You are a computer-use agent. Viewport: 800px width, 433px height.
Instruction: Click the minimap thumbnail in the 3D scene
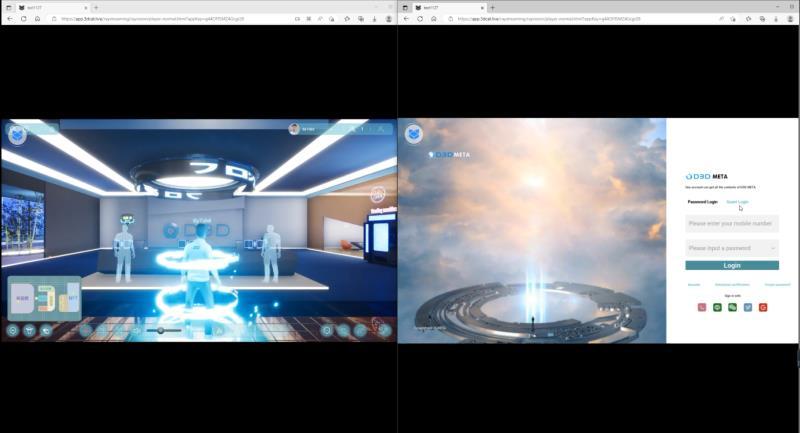(45, 297)
